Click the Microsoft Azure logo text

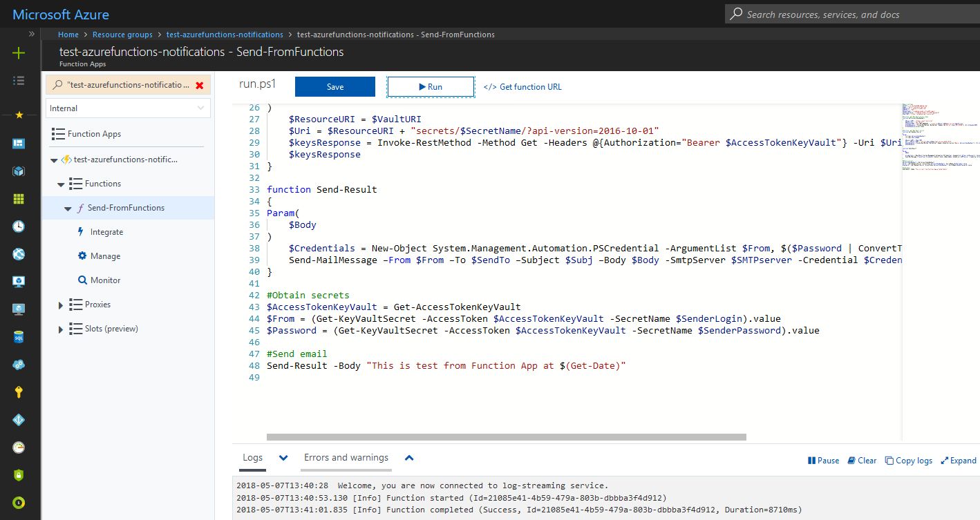pyautogui.click(x=61, y=15)
